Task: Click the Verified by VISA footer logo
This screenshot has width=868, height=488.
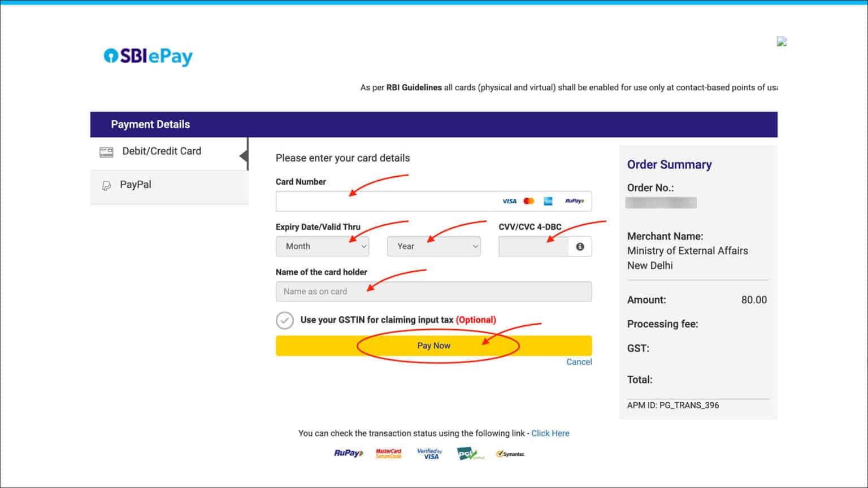Action: 429,452
